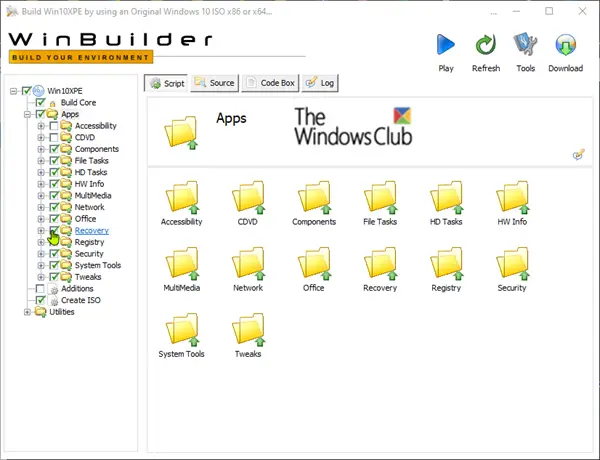Select the Registry tree item label
600x460 pixels.
pos(90,242)
